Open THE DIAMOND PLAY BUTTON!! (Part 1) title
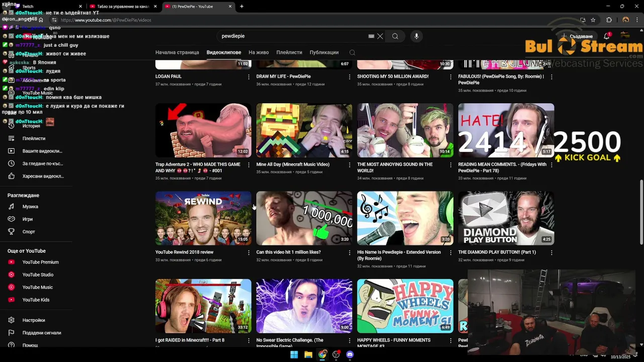Screen dimensions: 644x362 pos(497,252)
